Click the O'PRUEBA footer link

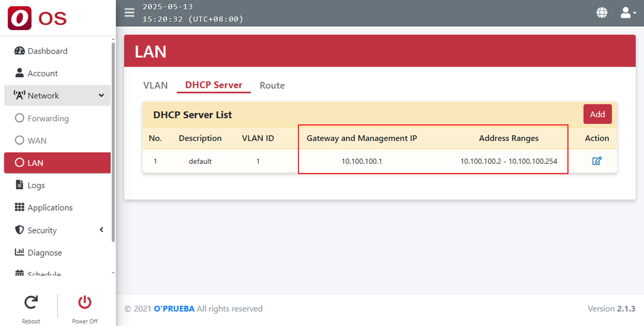point(174,309)
